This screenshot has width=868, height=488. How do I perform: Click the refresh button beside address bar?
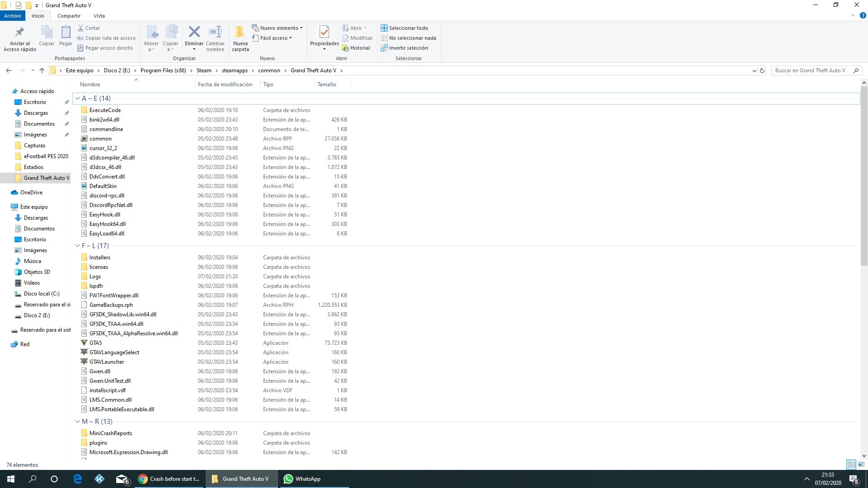[x=762, y=70]
